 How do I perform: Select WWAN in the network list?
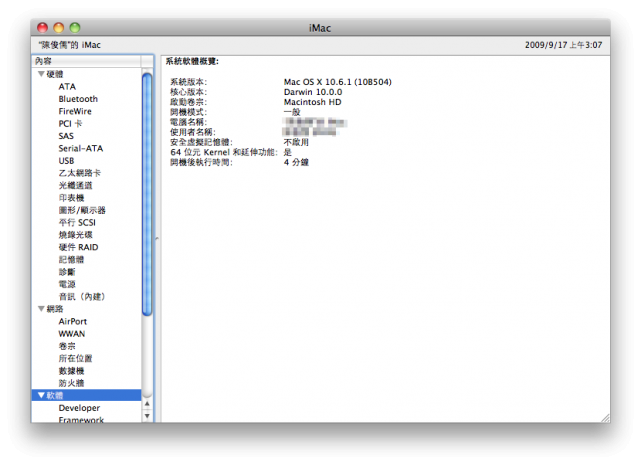tap(72, 334)
